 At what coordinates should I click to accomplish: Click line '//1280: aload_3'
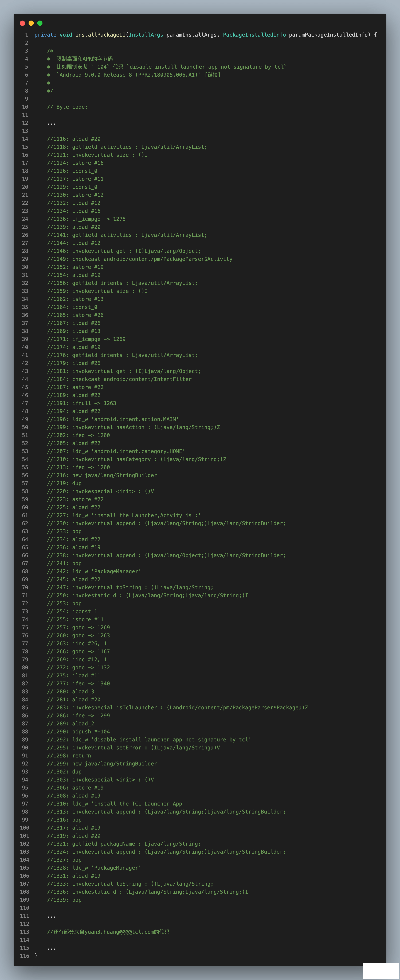(x=71, y=691)
